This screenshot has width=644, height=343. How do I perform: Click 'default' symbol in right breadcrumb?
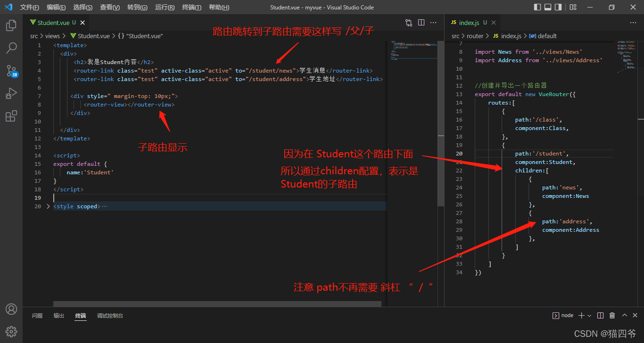tap(543, 36)
